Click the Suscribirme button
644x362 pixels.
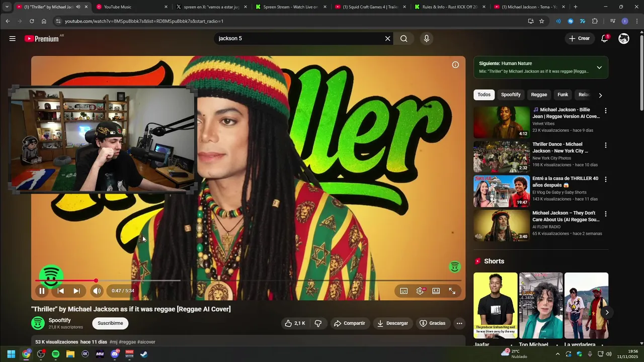pyautogui.click(x=110, y=323)
